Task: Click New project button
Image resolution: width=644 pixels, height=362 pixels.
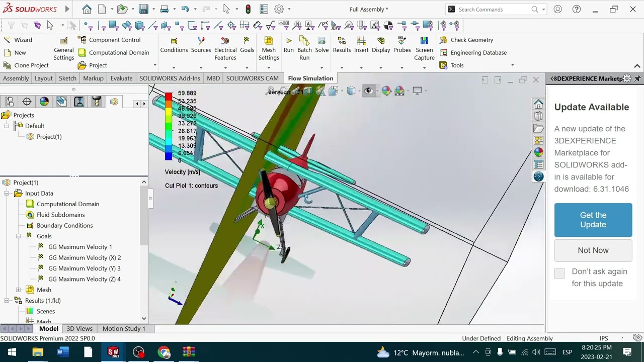Action: point(15,52)
